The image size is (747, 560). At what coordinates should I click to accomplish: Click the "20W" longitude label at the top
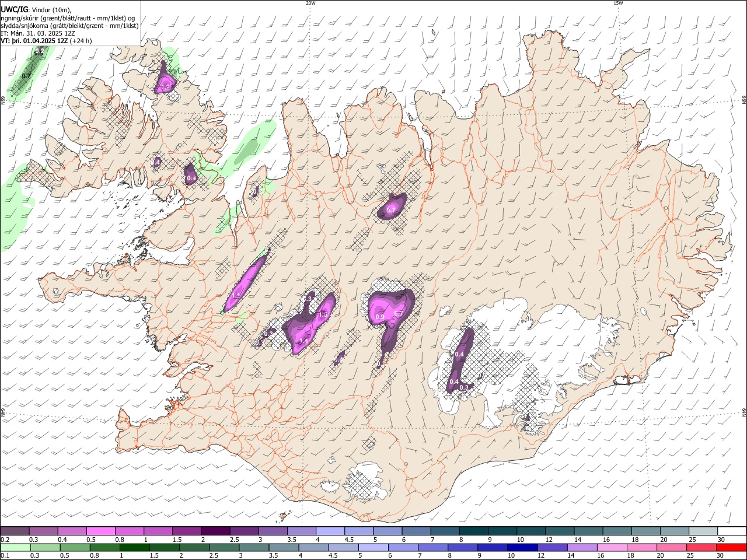[x=310, y=3]
